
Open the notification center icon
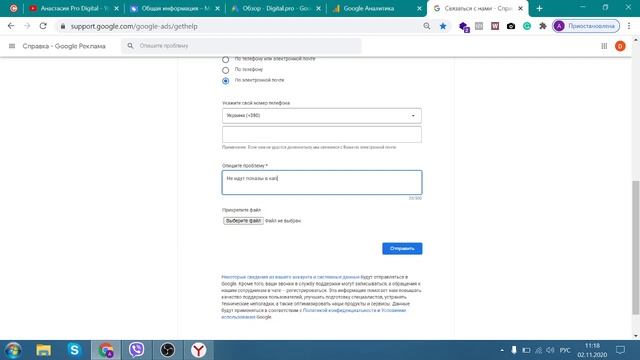(620, 350)
